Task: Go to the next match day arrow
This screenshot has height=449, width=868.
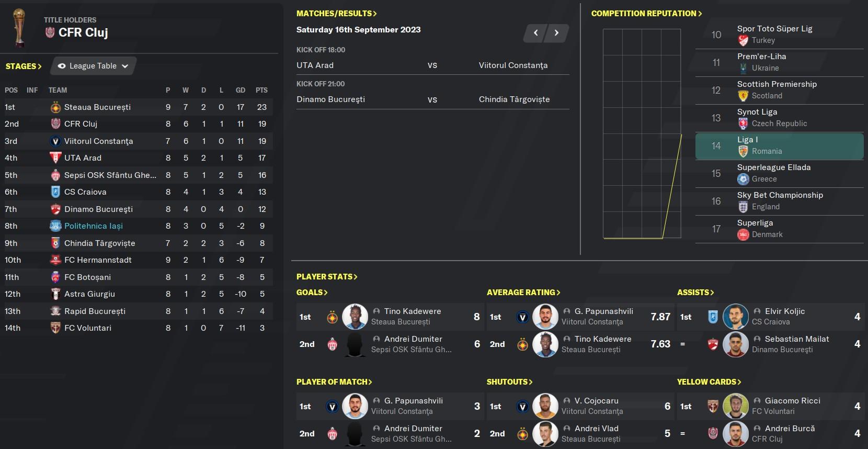Action: tap(557, 33)
